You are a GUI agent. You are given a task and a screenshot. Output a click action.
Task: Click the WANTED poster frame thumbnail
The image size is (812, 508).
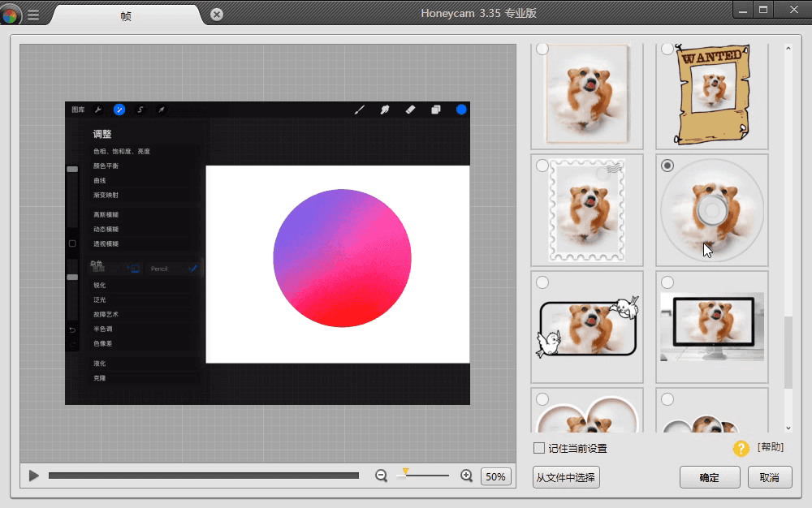click(x=713, y=94)
